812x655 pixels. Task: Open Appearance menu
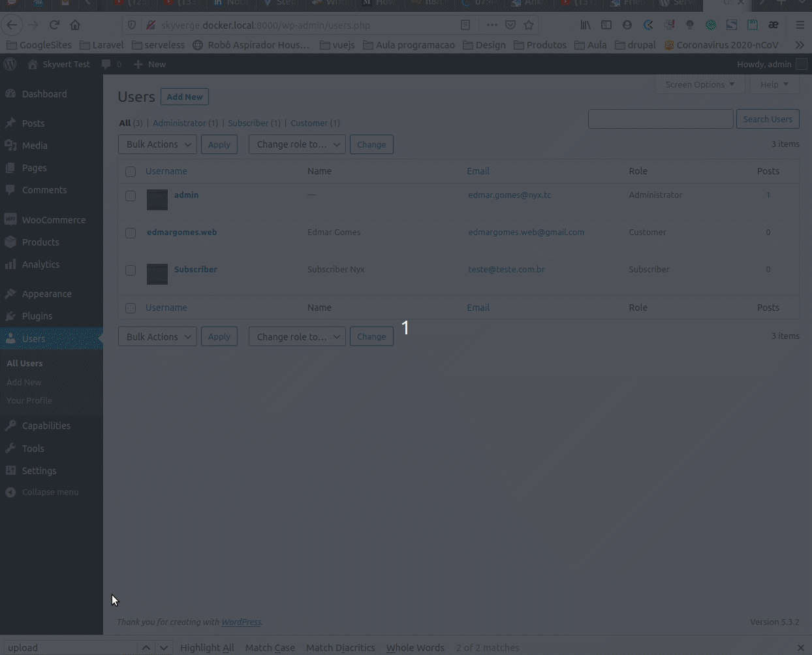pyautogui.click(x=46, y=294)
